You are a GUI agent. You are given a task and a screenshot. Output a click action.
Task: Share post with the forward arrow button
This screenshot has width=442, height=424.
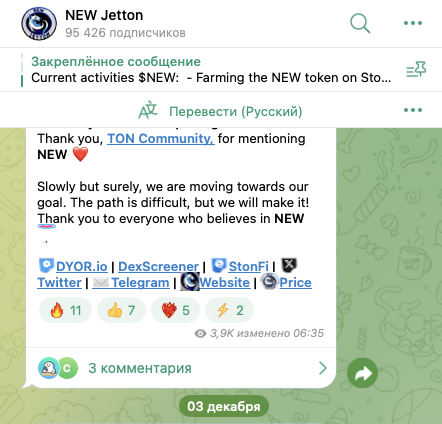[362, 373]
